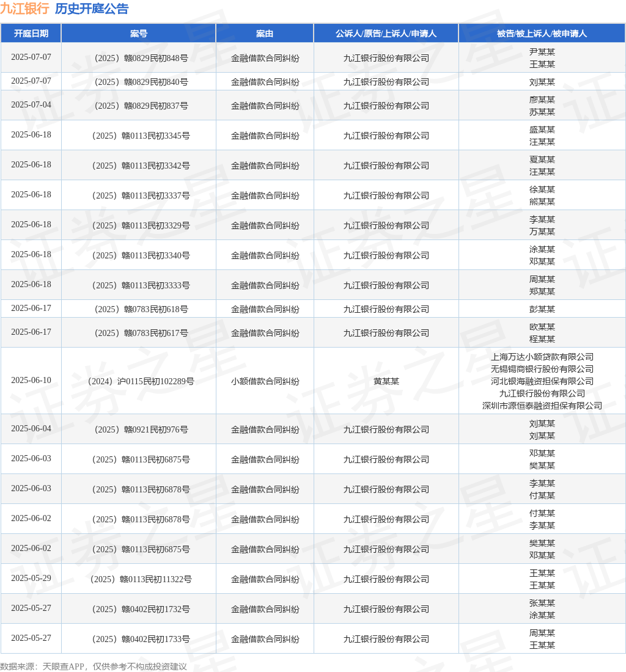Click defendant name 程某某

point(542,340)
